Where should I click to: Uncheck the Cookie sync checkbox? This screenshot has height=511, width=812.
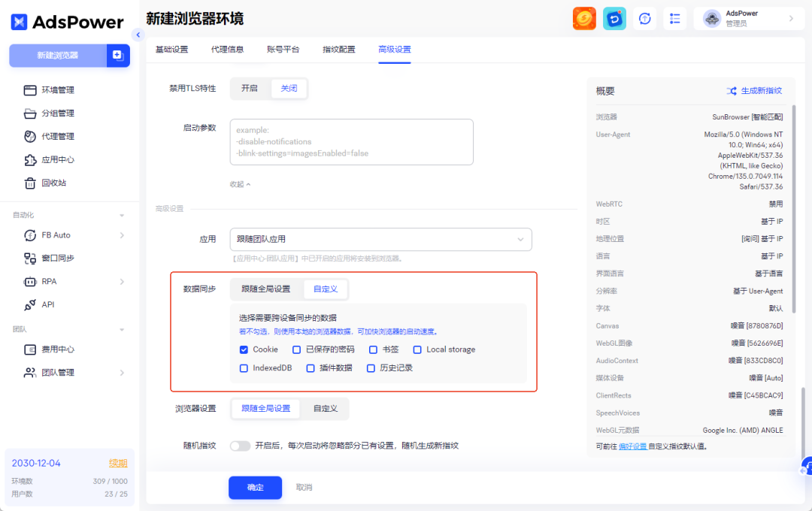243,349
